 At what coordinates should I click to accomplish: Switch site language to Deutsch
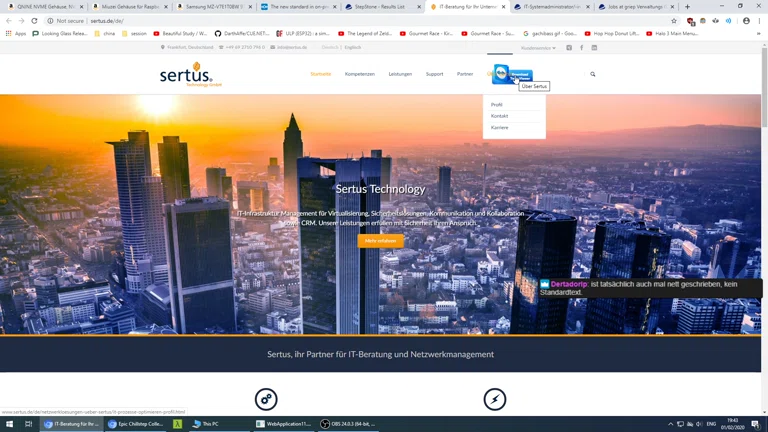click(x=330, y=48)
